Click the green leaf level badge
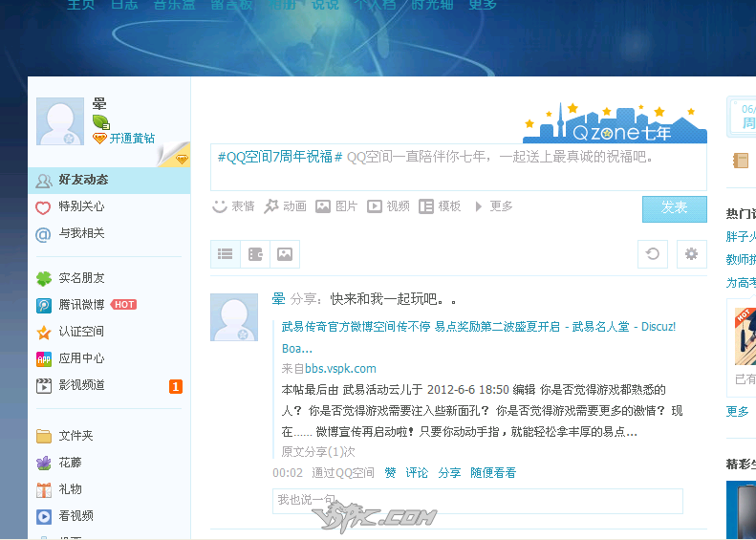Image resolution: width=756 pixels, height=540 pixels. (100, 122)
